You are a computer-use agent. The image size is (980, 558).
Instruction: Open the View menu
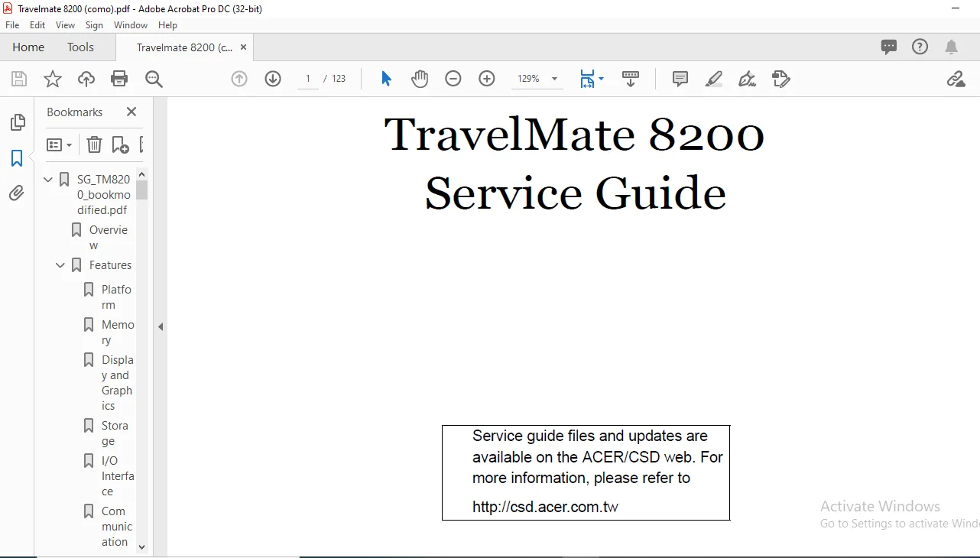point(65,25)
